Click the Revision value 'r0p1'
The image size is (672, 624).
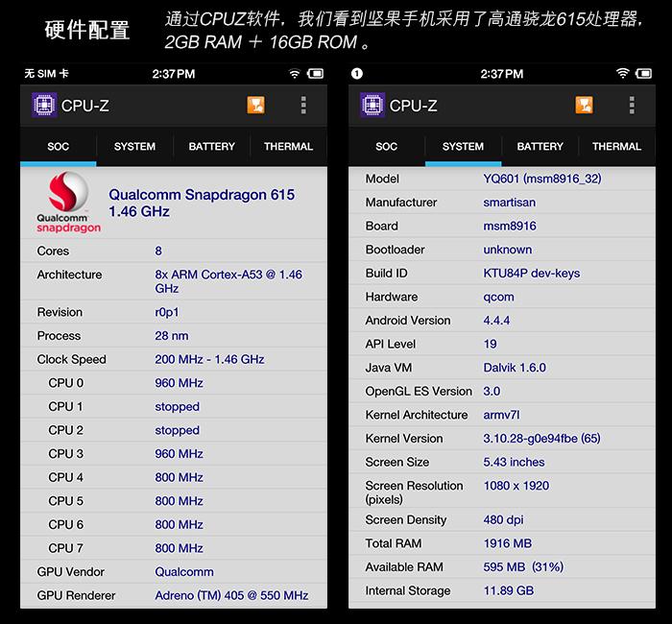[x=167, y=312]
